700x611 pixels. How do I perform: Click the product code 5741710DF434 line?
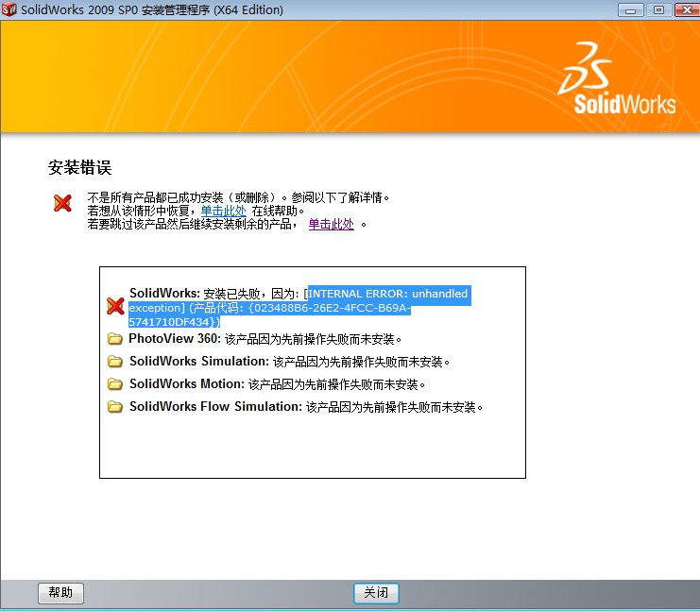[174, 322]
